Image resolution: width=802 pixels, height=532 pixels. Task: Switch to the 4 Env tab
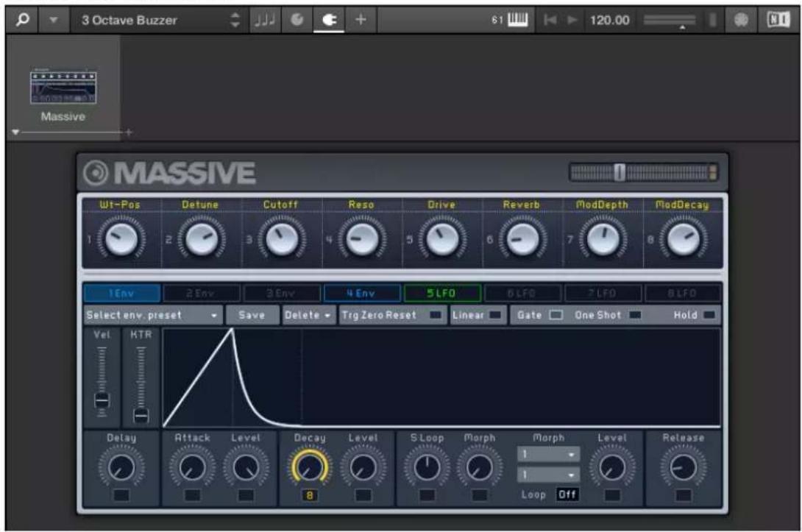click(362, 293)
